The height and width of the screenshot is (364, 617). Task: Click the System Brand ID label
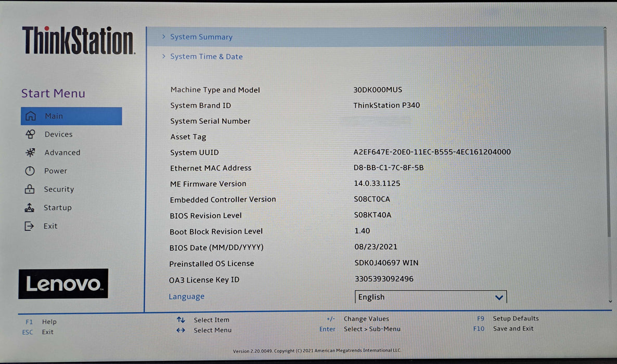click(x=200, y=106)
